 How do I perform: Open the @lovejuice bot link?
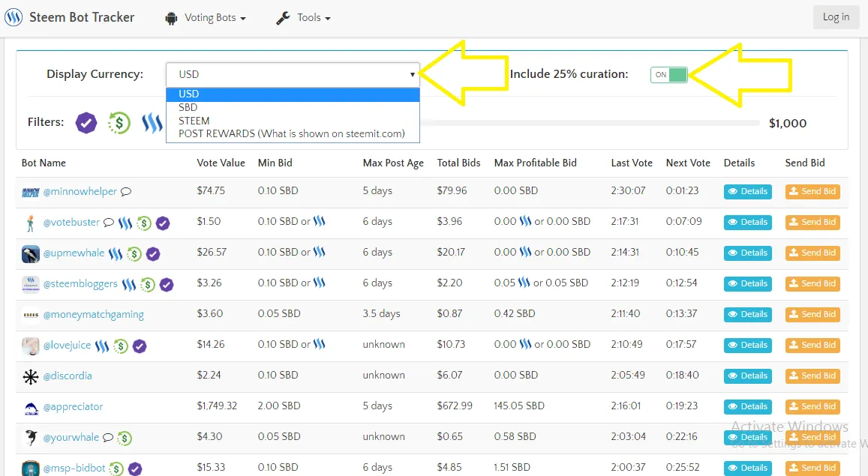click(x=67, y=345)
